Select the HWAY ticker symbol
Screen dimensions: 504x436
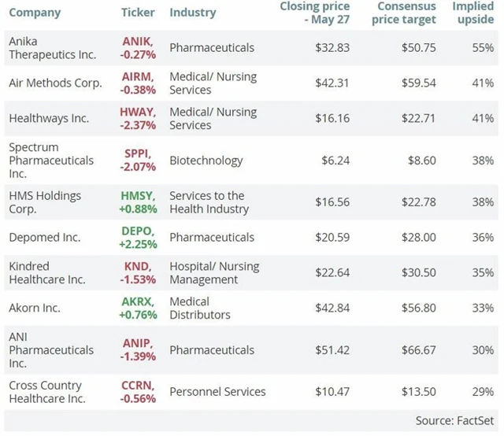(139, 112)
